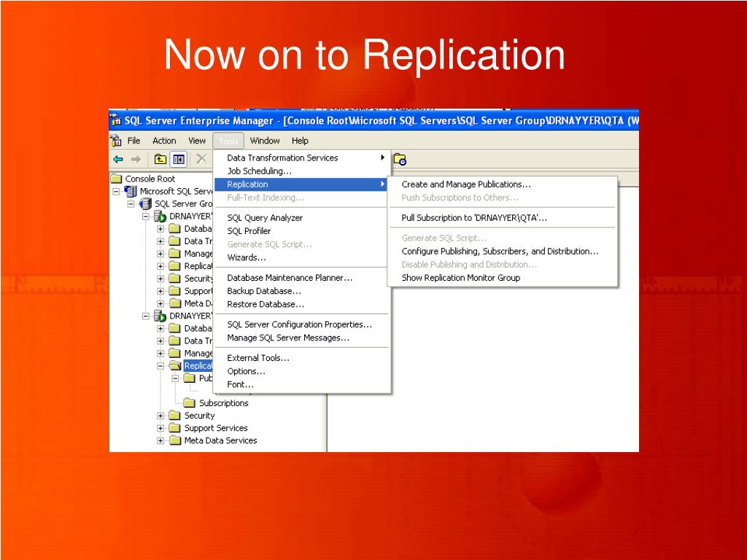
Task: Open the View menu
Action: coord(197,141)
